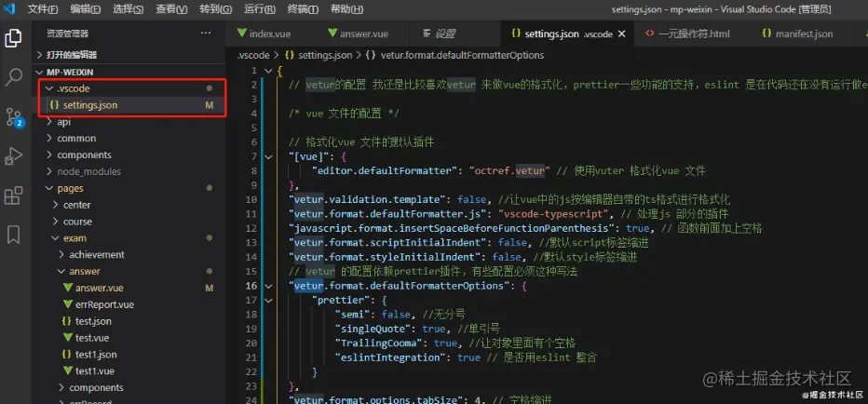
Task: Open the Bookmarks view icon
Action: point(13,235)
